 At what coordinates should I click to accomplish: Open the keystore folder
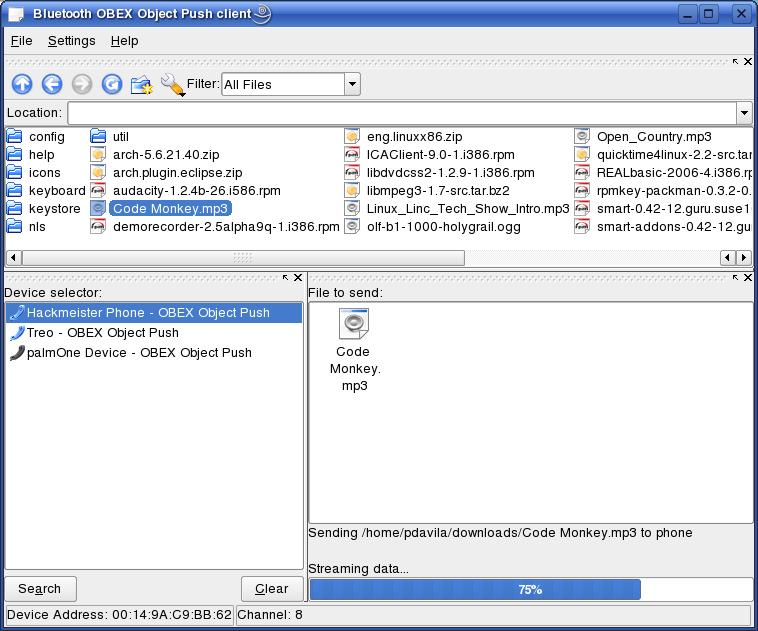[53, 209]
